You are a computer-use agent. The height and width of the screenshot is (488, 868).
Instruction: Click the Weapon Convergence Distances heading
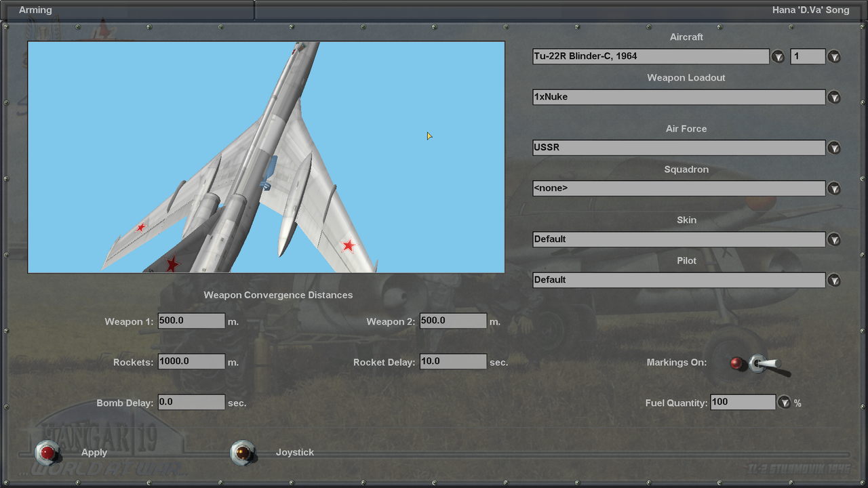pyautogui.click(x=278, y=296)
